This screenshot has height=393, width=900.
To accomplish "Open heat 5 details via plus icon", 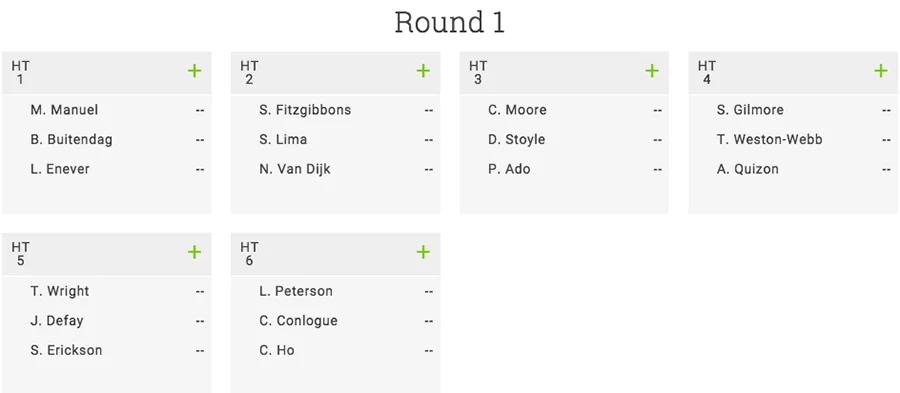I will pyautogui.click(x=195, y=252).
